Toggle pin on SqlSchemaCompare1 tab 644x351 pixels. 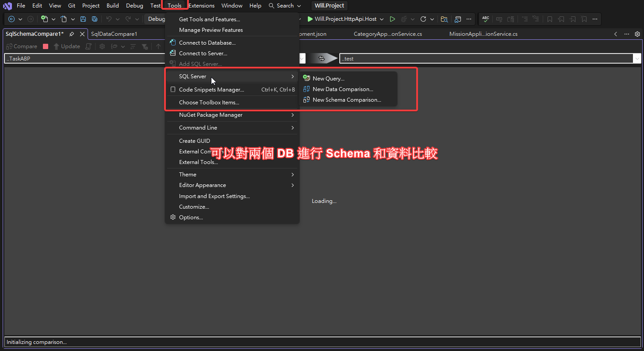(72, 34)
